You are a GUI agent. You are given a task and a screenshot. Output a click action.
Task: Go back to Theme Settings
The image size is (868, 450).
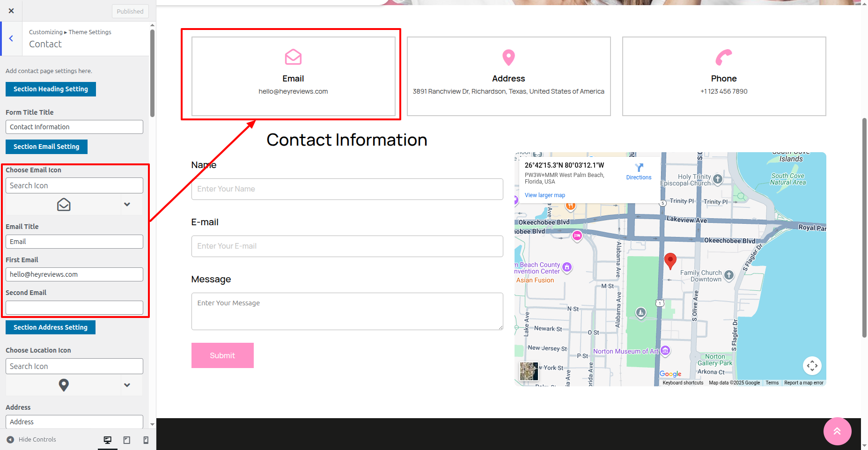click(x=11, y=38)
